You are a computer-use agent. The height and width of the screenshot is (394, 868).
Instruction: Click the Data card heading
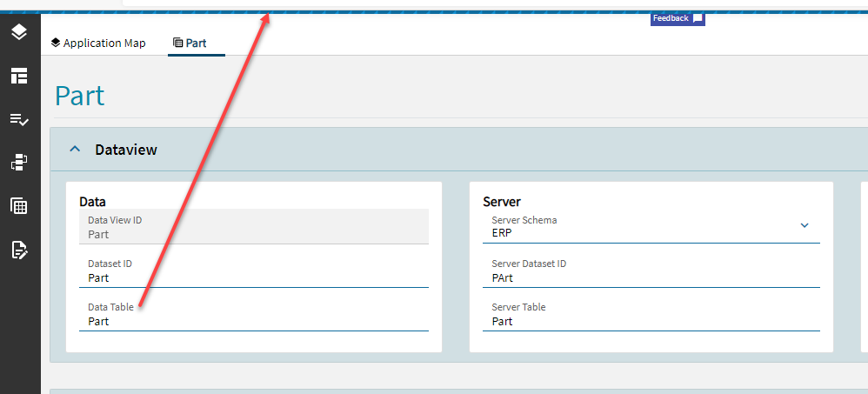[x=92, y=202]
